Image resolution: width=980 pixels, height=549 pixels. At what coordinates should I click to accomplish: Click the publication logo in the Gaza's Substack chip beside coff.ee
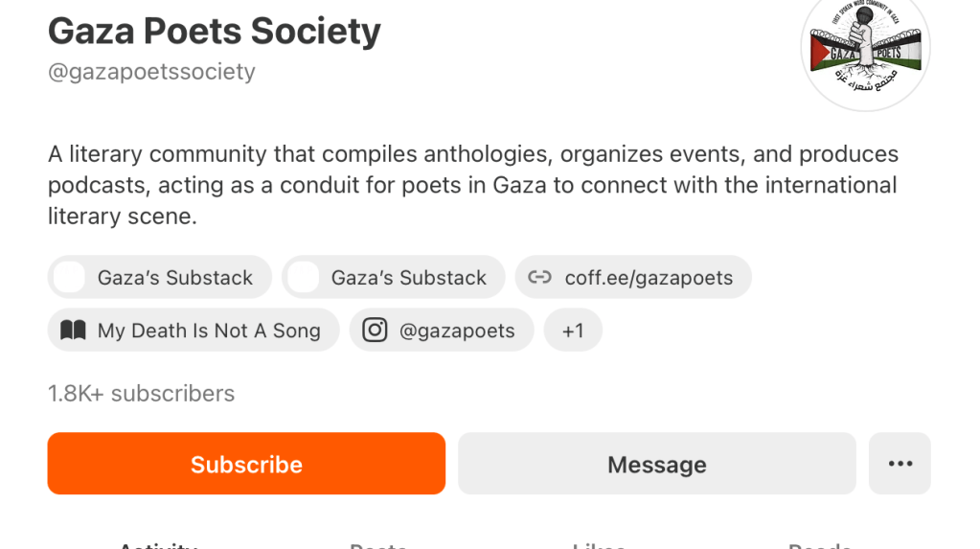[x=303, y=278]
